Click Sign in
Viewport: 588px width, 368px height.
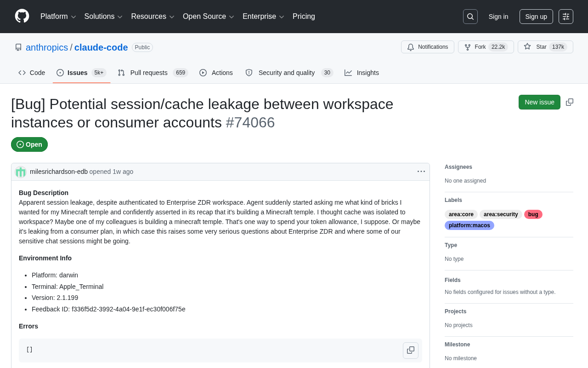[498, 17]
